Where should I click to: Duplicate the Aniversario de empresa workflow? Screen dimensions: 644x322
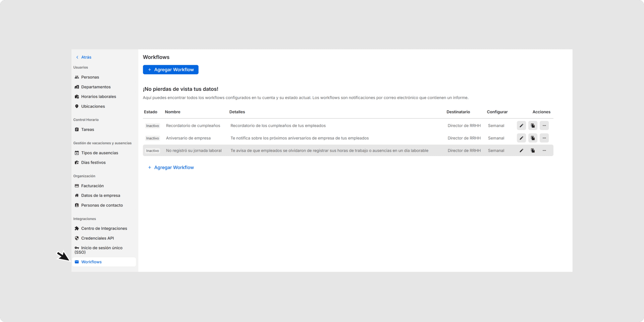(x=533, y=138)
